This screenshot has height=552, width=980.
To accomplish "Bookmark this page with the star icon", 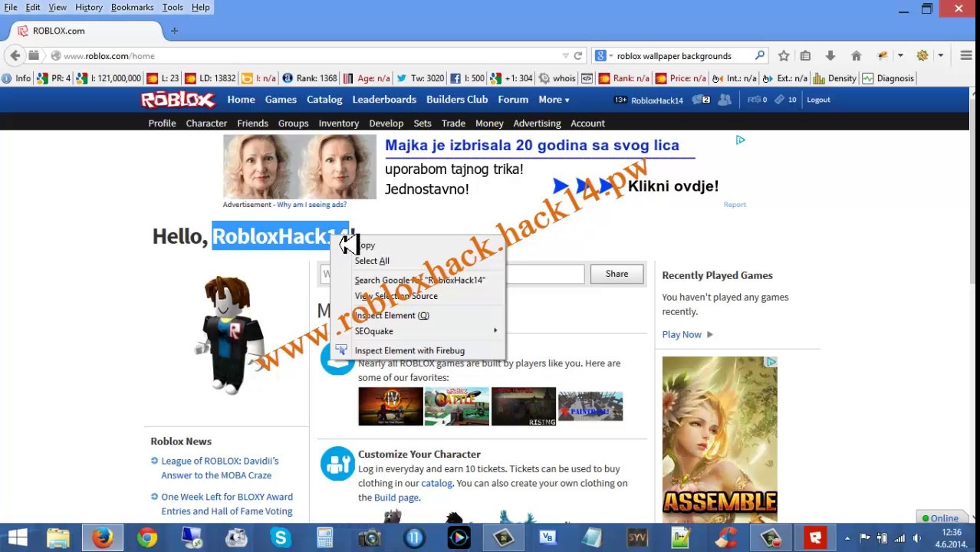I will tap(783, 55).
